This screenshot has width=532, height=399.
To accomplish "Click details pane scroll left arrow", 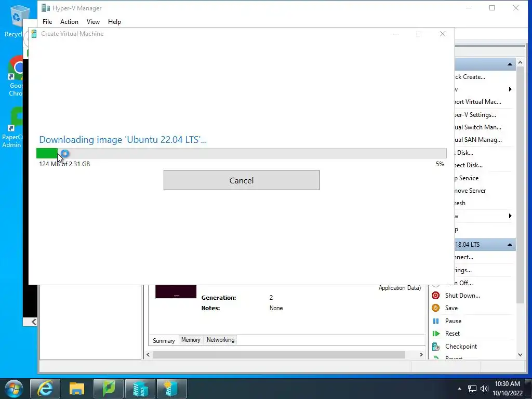I will 148,354.
